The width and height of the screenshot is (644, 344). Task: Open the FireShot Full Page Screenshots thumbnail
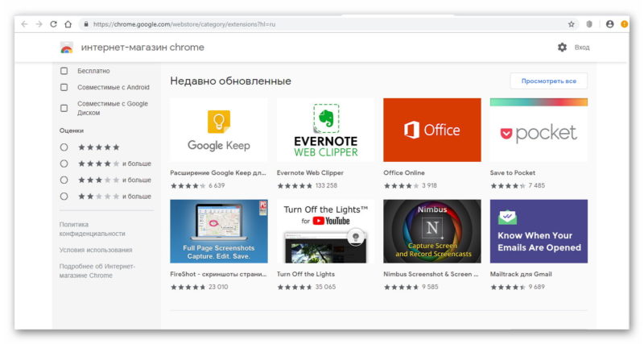[219, 231]
